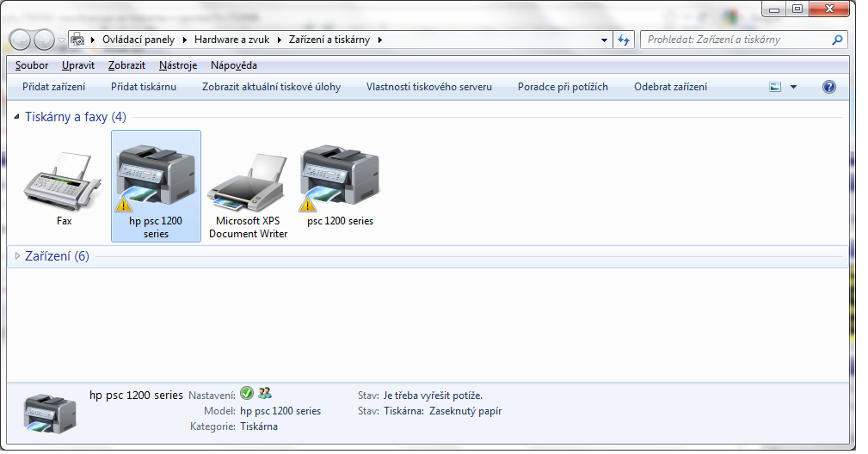Select Microsoft XPS Document Writer printer icon

tap(248, 181)
